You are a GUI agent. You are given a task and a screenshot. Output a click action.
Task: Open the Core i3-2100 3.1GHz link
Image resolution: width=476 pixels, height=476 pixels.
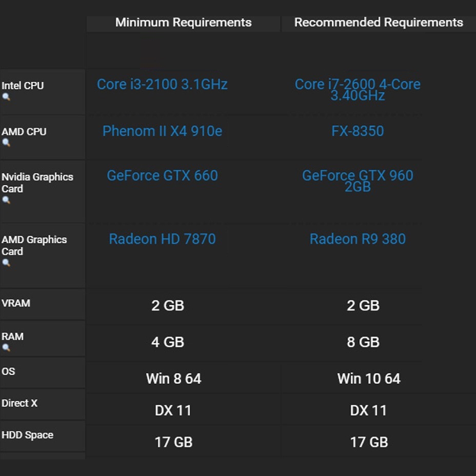pos(162,85)
